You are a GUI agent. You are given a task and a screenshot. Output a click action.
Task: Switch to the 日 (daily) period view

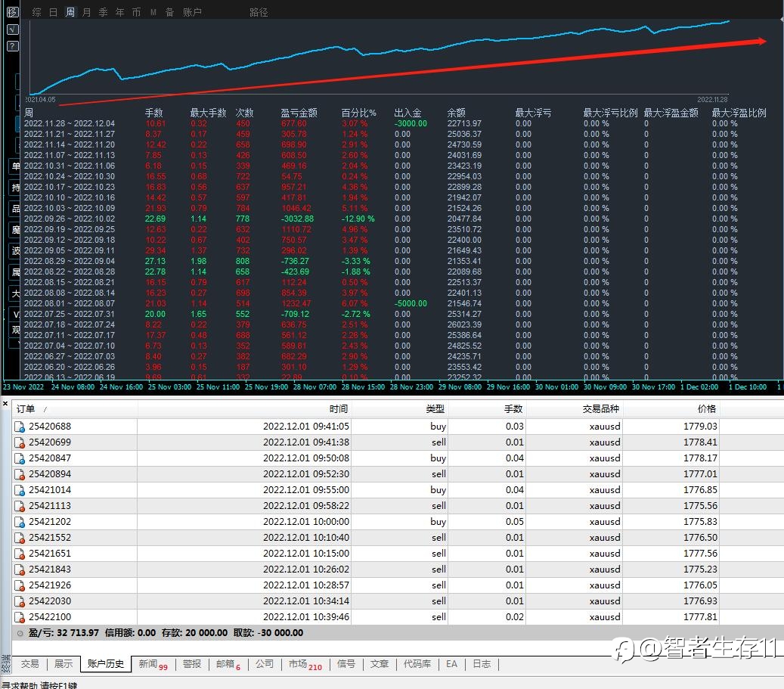(54, 12)
